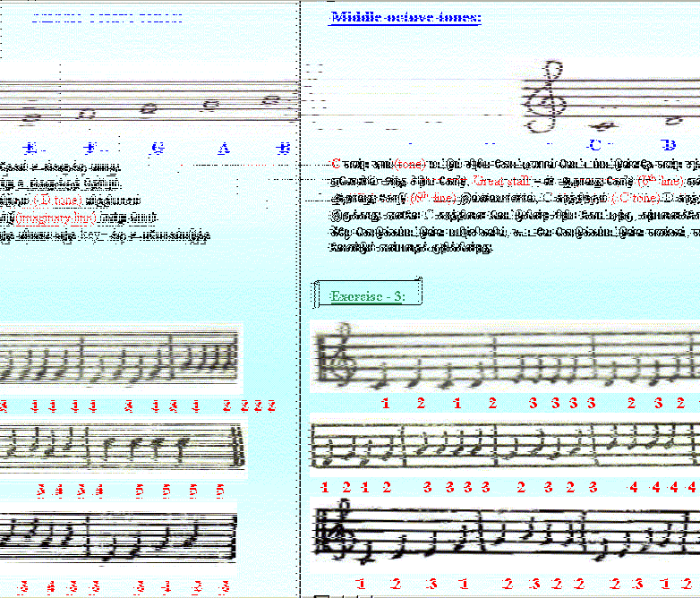Click the treble clef of the first Exercise 3 staff
Screen dimensions: 700x598
click(x=329, y=363)
